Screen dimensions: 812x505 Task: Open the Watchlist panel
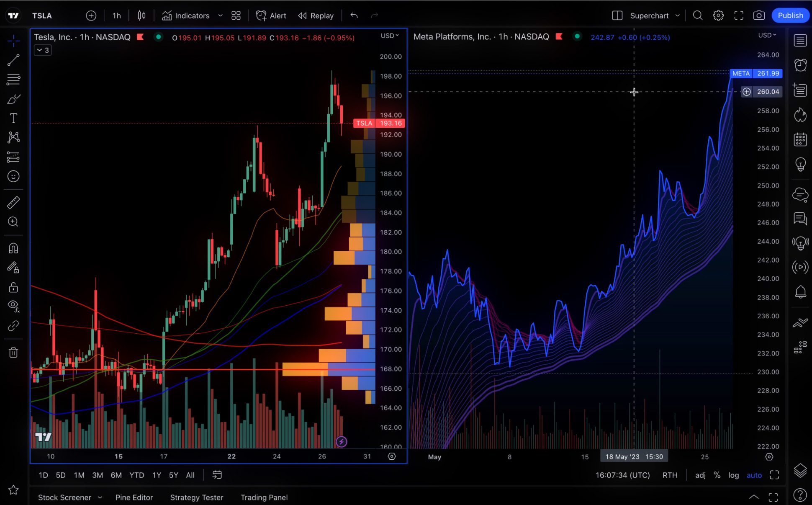(x=800, y=40)
